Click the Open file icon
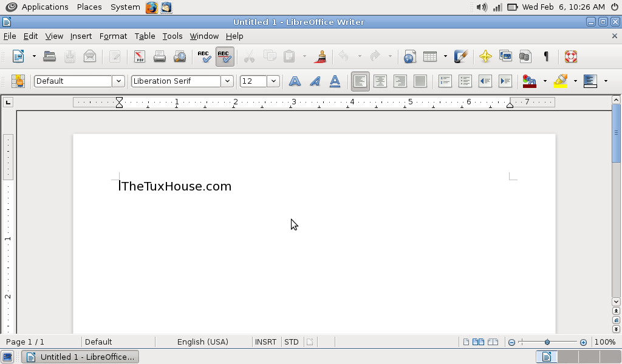 coord(49,56)
